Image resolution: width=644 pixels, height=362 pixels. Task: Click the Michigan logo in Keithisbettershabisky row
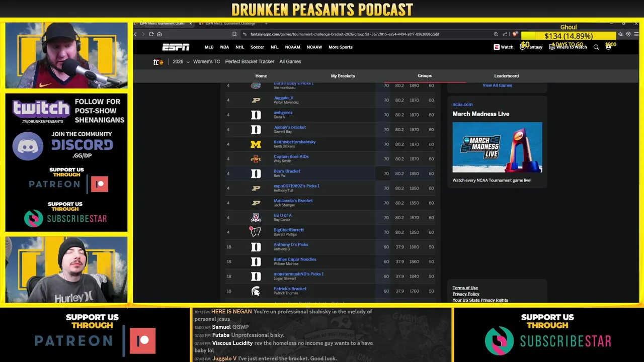click(256, 144)
